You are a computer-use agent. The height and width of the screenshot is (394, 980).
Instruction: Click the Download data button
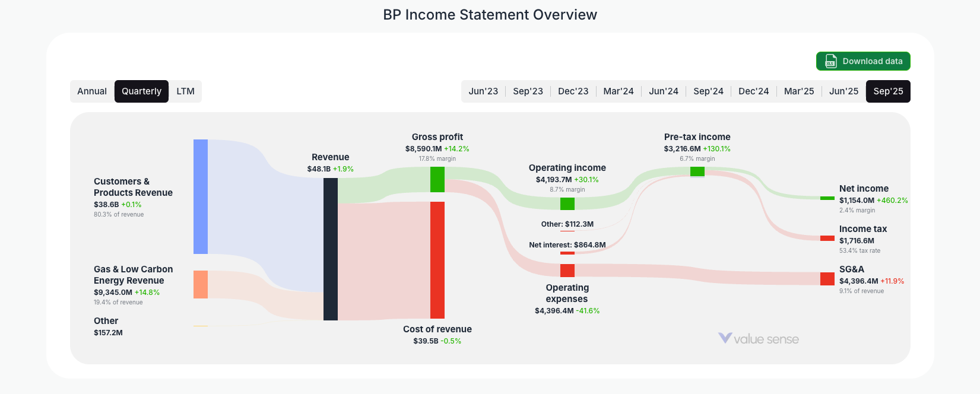863,61
